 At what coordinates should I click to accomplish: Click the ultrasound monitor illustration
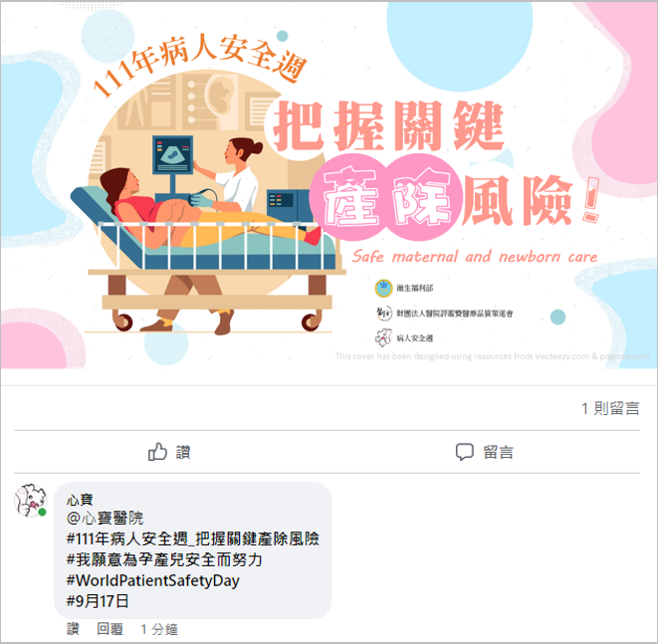pos(172,154)
